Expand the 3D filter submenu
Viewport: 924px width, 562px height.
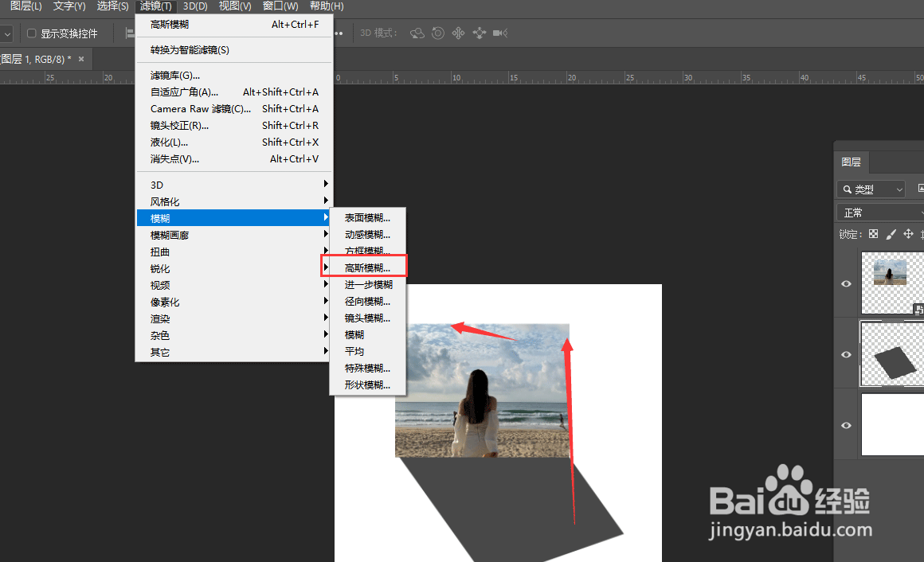click(x=234, y=185)
